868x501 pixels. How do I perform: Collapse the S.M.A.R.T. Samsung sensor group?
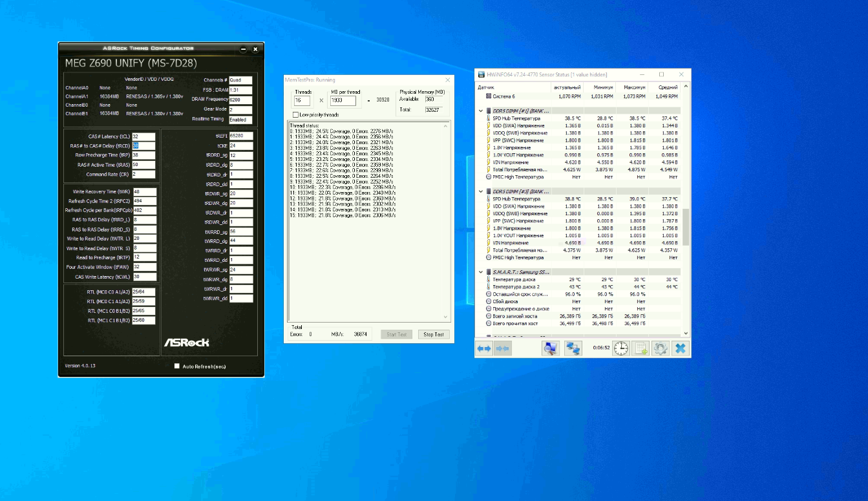coord(480,272)
